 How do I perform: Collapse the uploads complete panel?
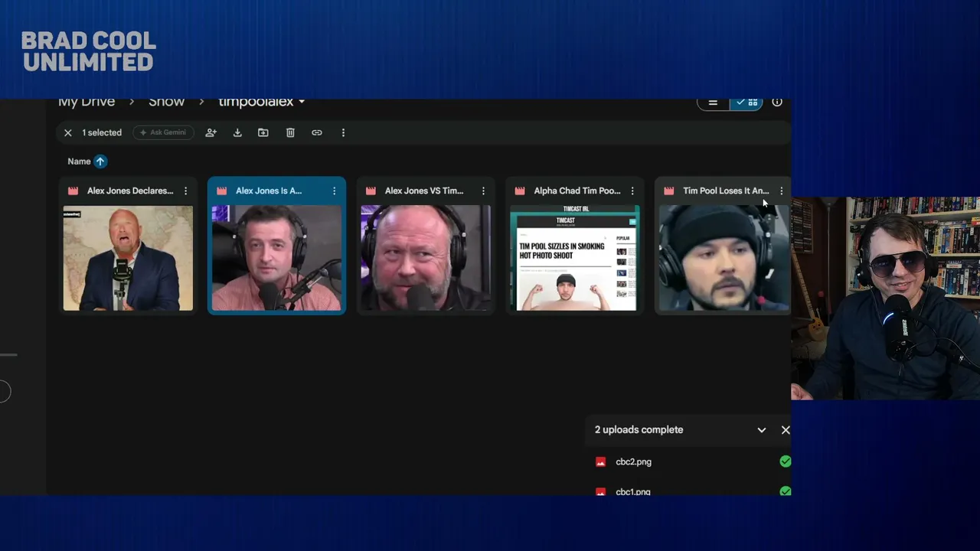tap(762, 430)
